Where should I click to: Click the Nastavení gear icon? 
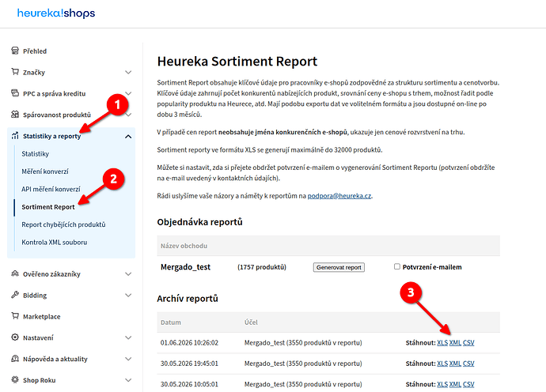[15, 337]
